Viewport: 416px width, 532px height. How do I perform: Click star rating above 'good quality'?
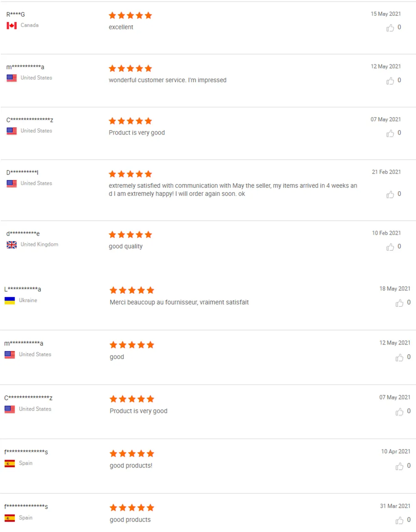point(130,235)
